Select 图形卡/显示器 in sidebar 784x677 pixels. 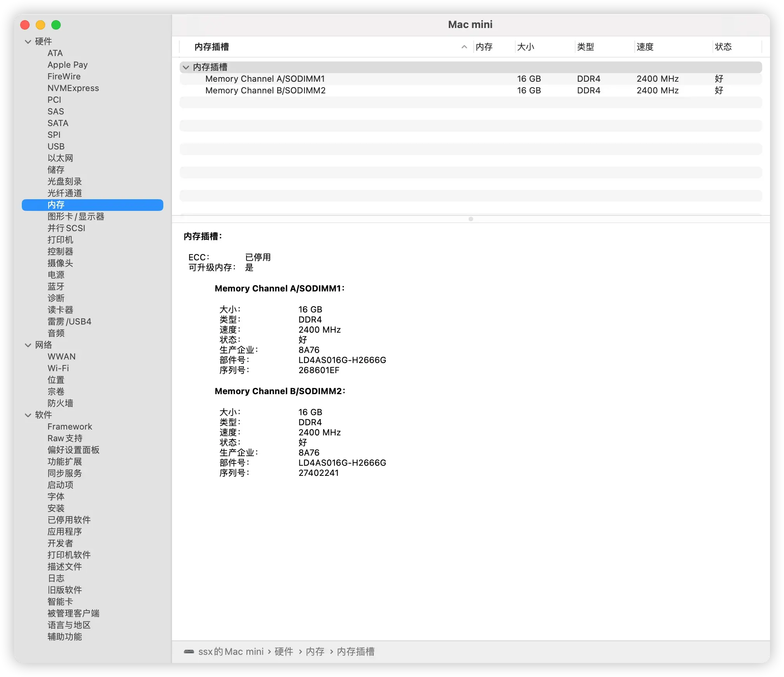click(76, 217)
